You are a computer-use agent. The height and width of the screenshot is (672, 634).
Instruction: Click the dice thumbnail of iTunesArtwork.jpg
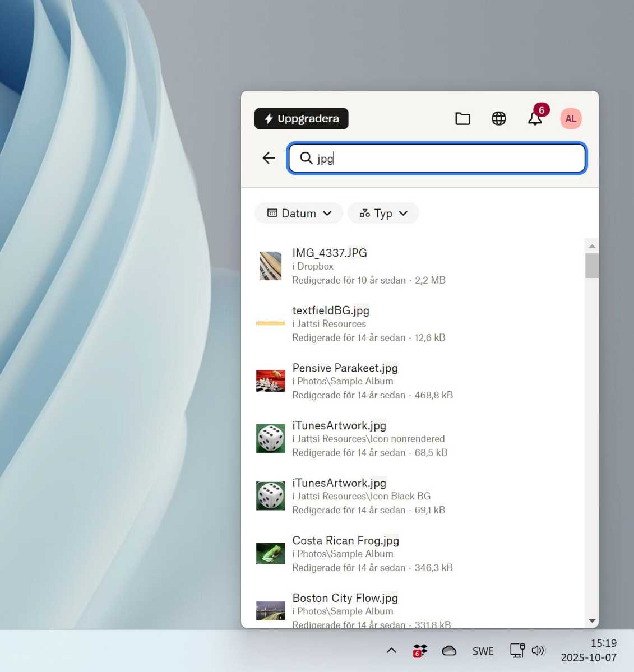tap(271, 438)
